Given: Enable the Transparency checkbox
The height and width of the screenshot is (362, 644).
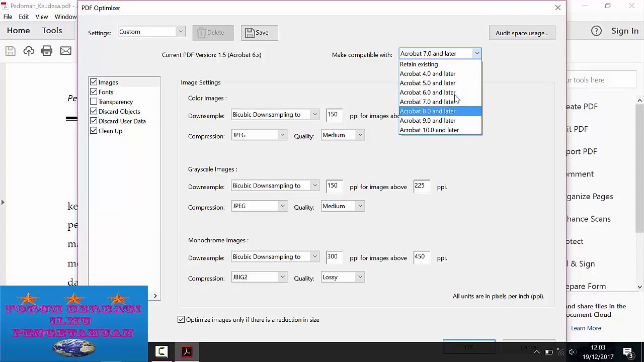Looking at the screenshot, I should pos(94,102).
